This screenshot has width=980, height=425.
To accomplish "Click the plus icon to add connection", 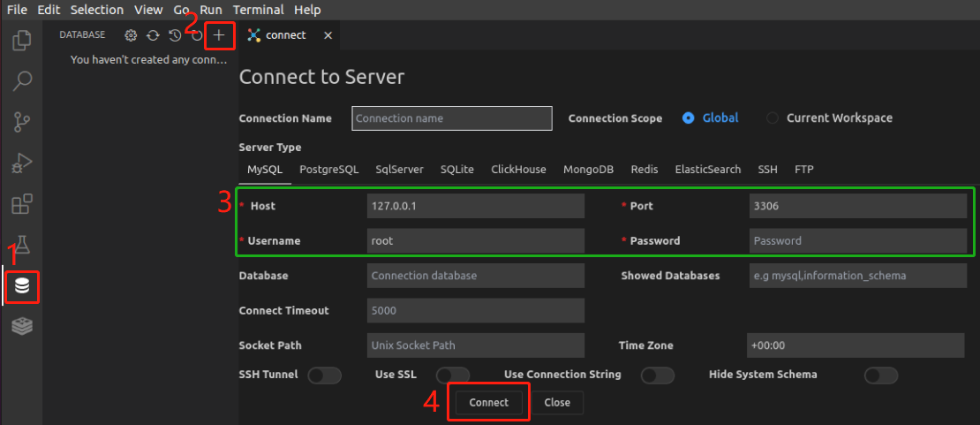I will (219, 35).
